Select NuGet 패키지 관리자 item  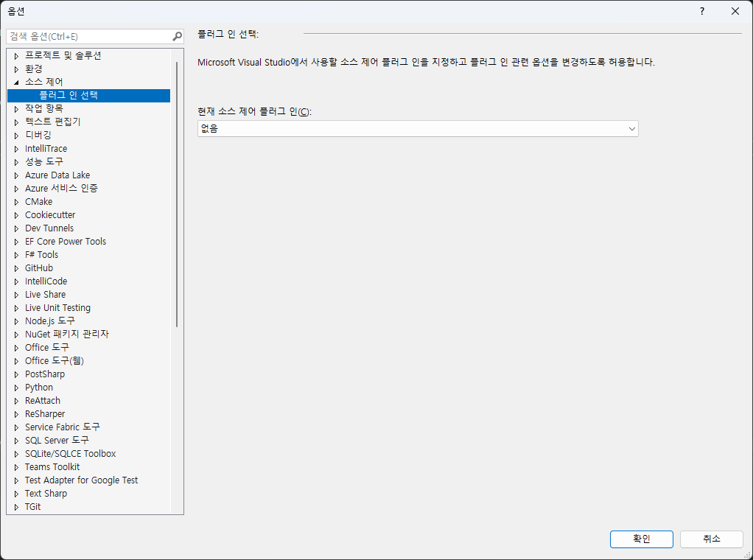tap(67, 335)
